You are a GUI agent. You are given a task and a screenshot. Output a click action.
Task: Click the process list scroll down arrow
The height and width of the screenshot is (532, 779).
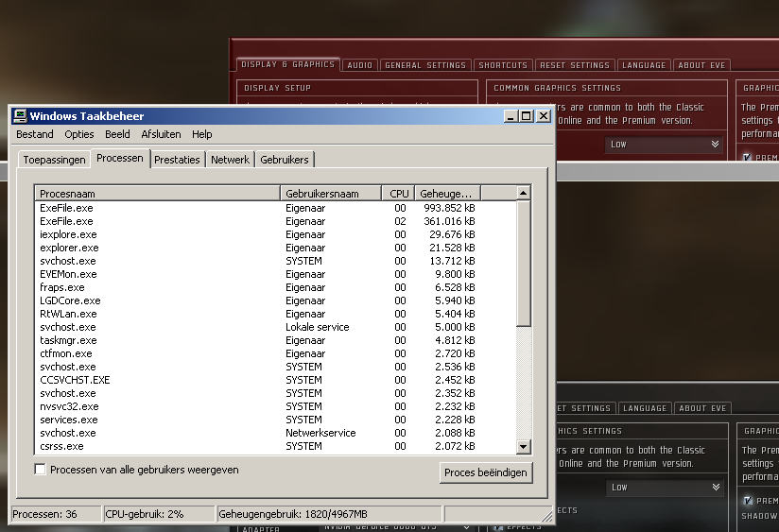(523, 447)
